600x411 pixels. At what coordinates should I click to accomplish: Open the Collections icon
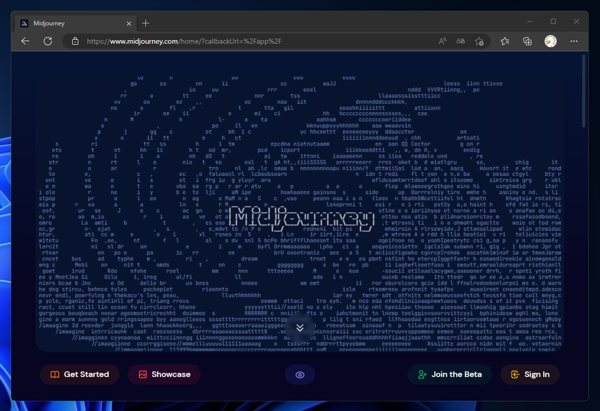click(x=527, y=41)
